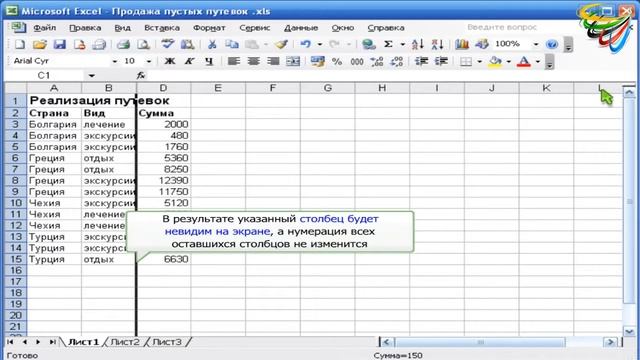Expand the Name Box dropdown arrow

(x=91, y=76)
